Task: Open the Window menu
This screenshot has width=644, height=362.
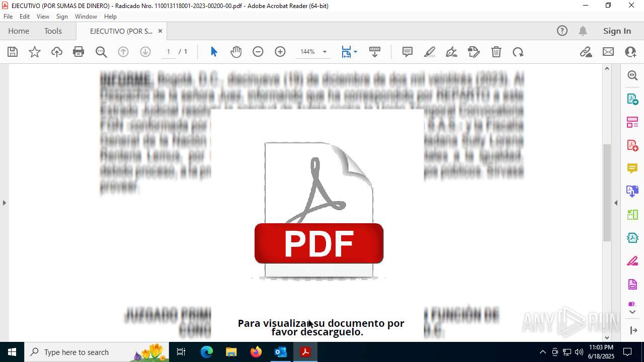Action: pyautogui.click(x=86, y=17)
